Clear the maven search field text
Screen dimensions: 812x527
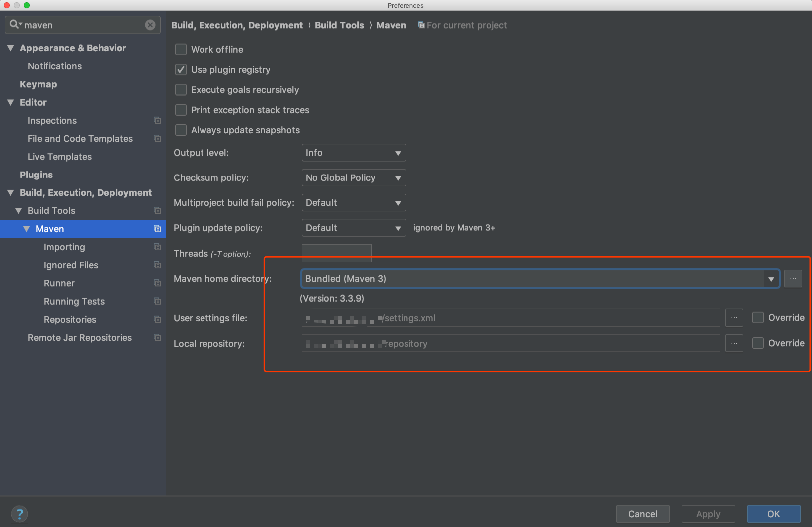point(150,25)
